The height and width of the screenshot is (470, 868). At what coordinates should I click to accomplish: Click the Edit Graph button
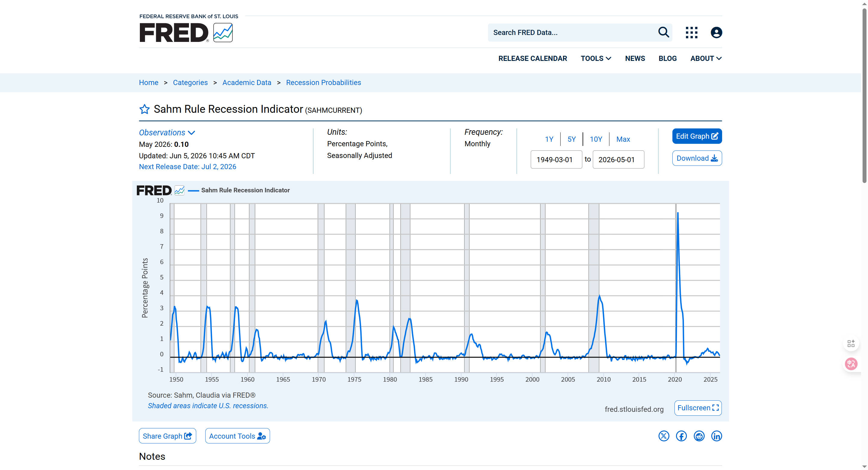click(x=697, y=136)
